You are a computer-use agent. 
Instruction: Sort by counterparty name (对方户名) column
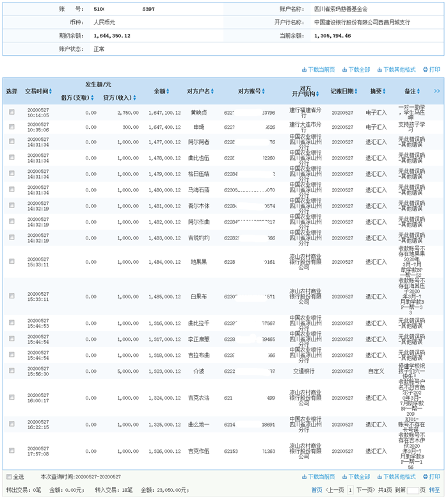point(200,92)
